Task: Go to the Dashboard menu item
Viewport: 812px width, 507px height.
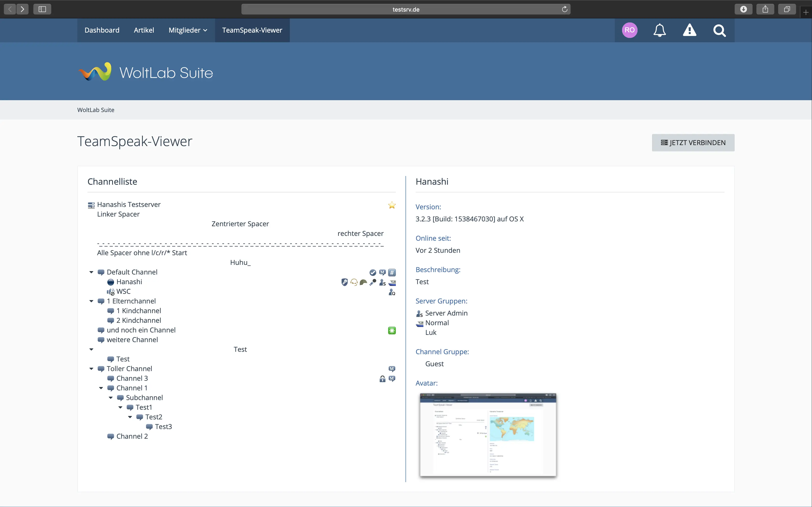Action: coord(102,30)
